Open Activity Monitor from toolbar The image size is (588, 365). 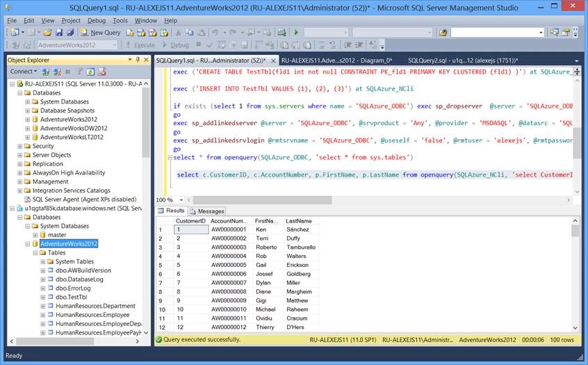pos(281,33)
